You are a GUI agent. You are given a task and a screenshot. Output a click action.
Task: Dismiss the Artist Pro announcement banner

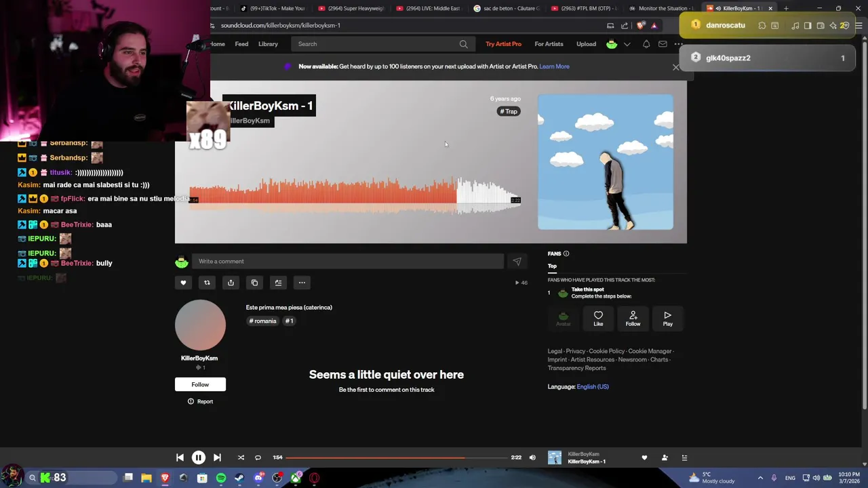675,67
